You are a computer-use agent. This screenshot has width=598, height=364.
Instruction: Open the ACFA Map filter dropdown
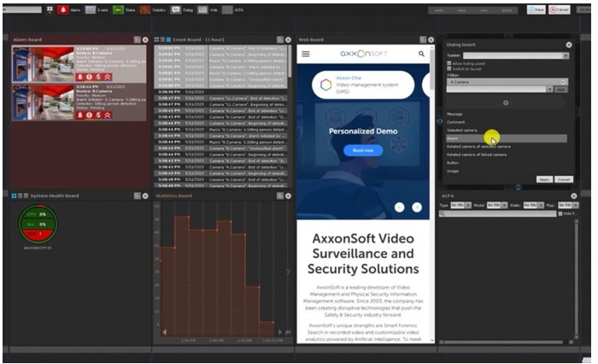click(568, 205)
